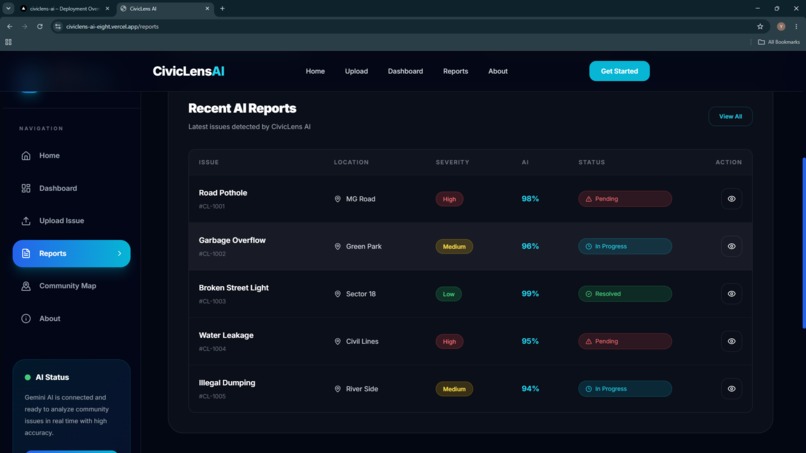Click the High severity badge for Water Leakage

[x=449, y=341]
